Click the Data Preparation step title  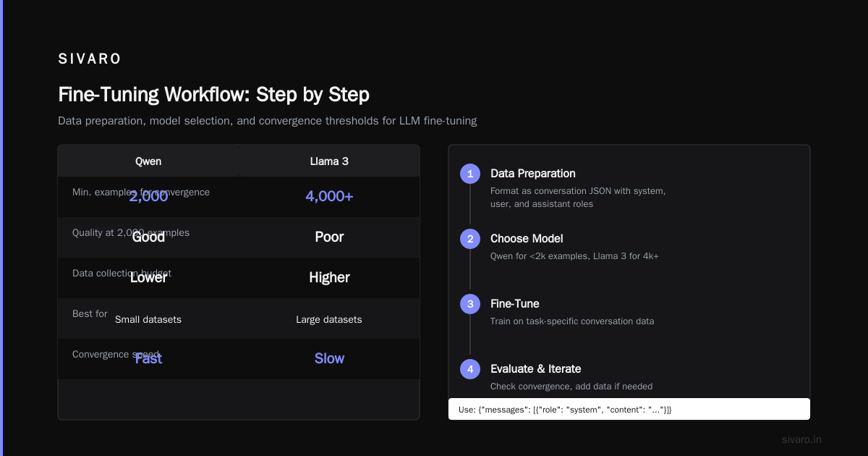click(x=533, y=174)
